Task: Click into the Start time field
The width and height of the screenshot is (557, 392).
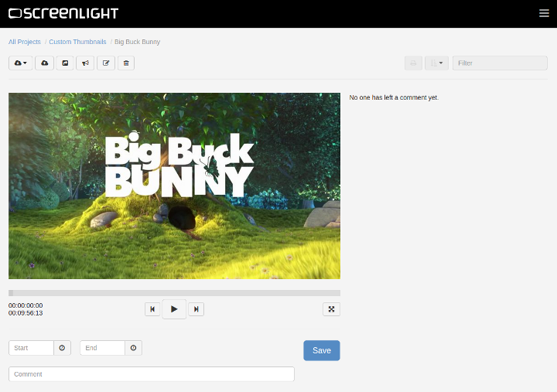Action: (x=31, y=348)
